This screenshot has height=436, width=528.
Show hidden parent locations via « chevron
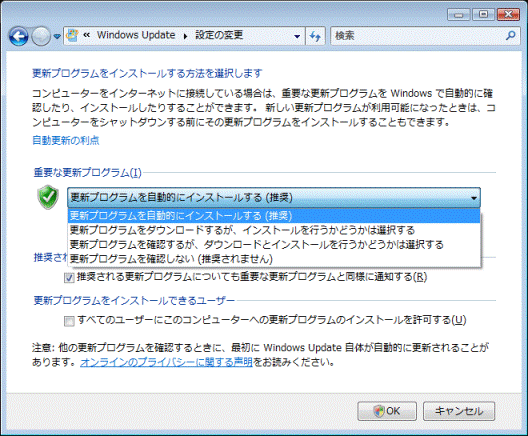[x=87, y=35]
